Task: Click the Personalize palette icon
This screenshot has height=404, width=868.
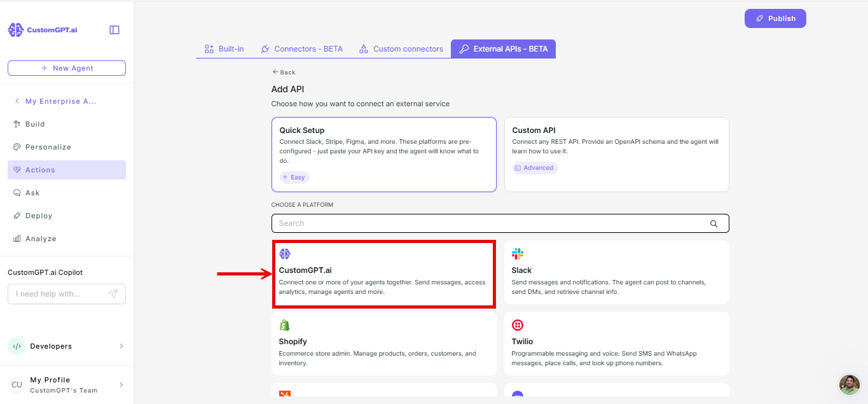Action: [x=17, y=147]
